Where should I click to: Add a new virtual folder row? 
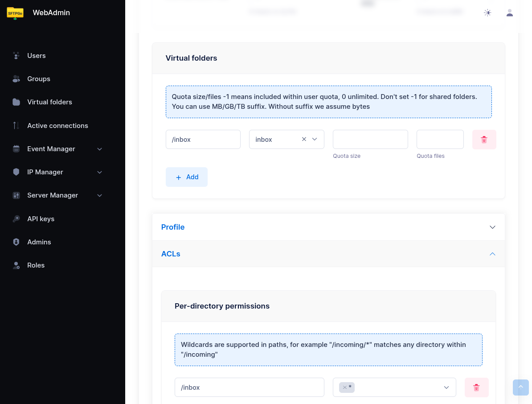(186, 177)
